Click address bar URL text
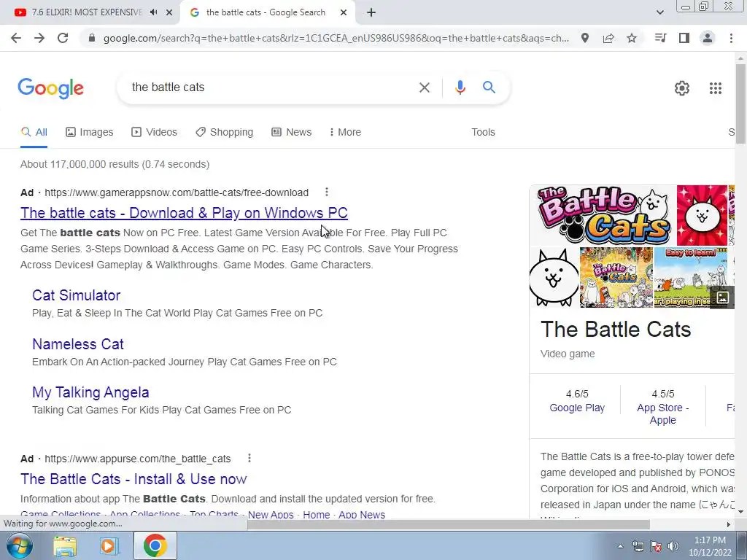This screenshot has width=747, height=560. pos(336,38)
